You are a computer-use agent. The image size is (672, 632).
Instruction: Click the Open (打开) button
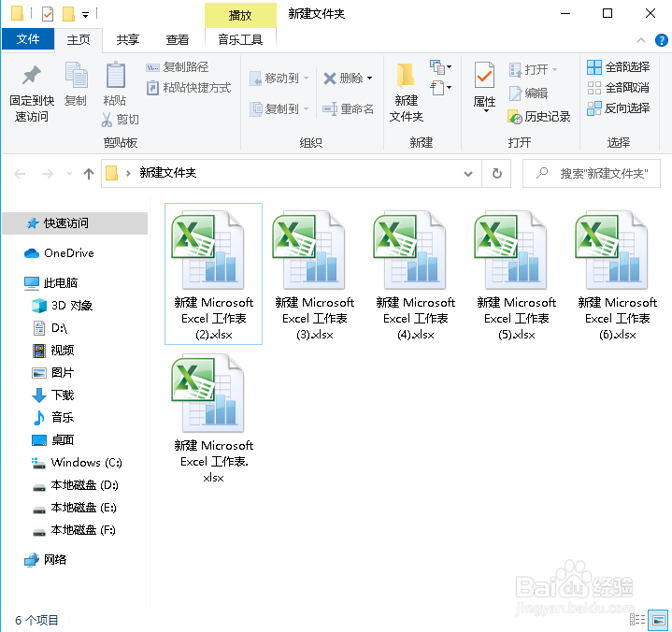[533, 69]
